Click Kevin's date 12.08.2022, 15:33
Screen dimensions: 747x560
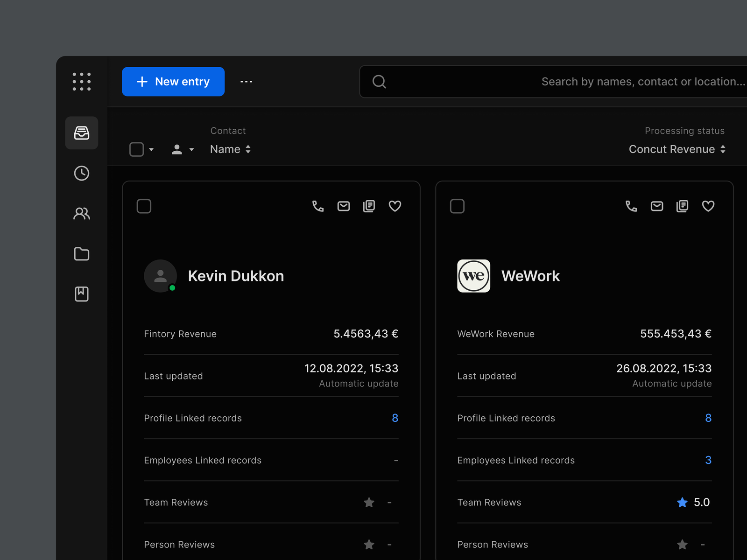tap(352, 369)
